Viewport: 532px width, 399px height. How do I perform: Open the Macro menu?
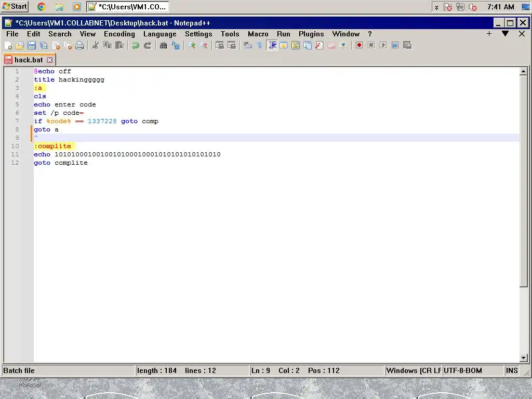point(258,34)
